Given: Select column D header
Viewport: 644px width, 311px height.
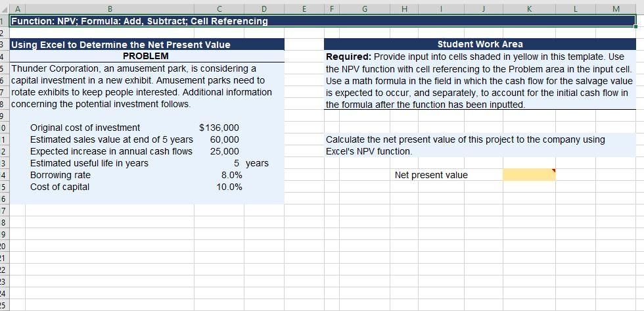Looking at the screenshot, I should (x=264, y=8).
